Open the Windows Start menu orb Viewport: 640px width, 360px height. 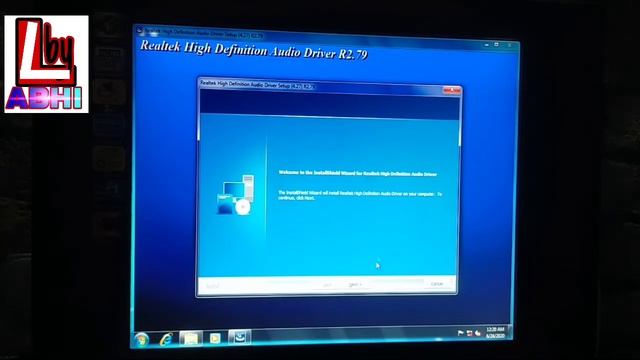(142, 340)
